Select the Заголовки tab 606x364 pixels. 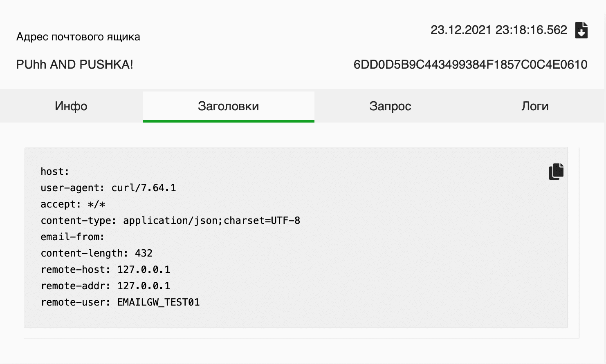[x=228, y=106]
